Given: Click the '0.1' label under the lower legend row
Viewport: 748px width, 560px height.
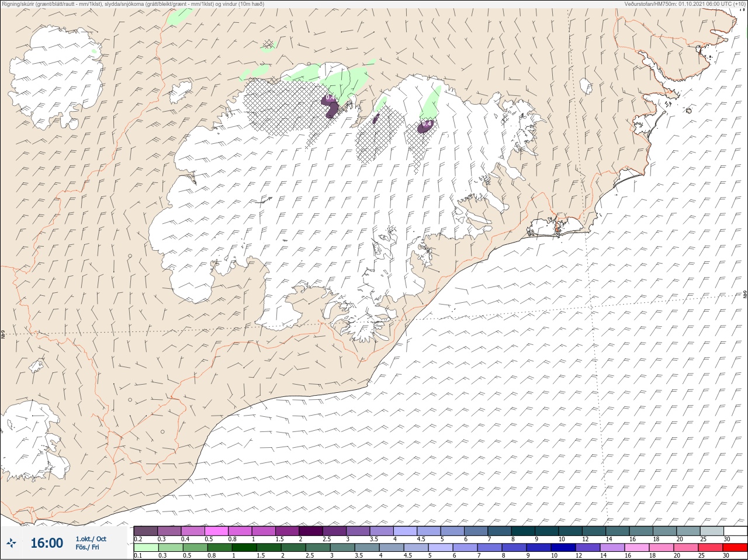Looking at the screenshot, I should click(138, 555).
